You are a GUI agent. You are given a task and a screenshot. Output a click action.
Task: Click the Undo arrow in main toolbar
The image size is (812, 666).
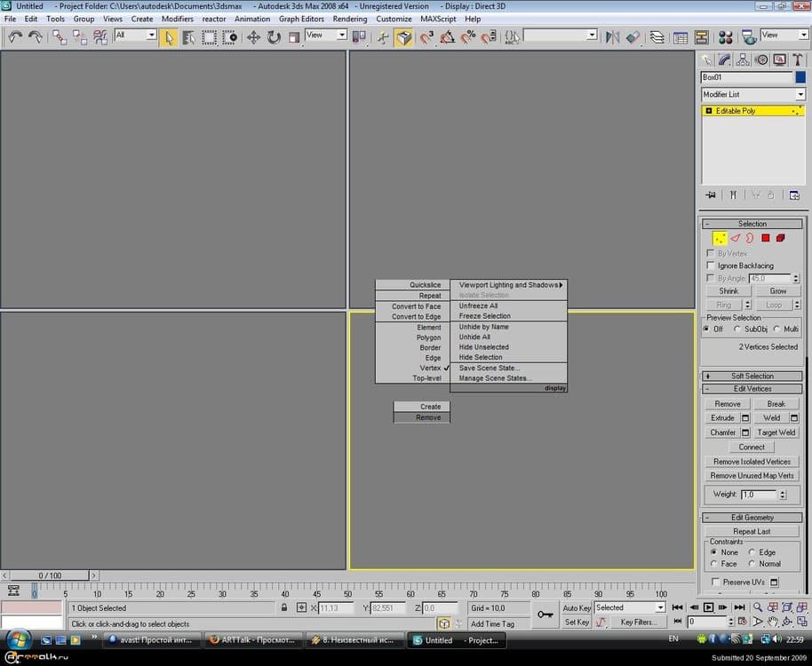pos(15,36)
